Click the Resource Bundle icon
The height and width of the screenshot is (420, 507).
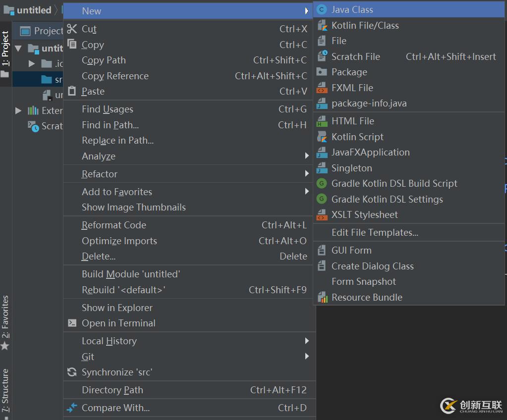coord(322,297)
